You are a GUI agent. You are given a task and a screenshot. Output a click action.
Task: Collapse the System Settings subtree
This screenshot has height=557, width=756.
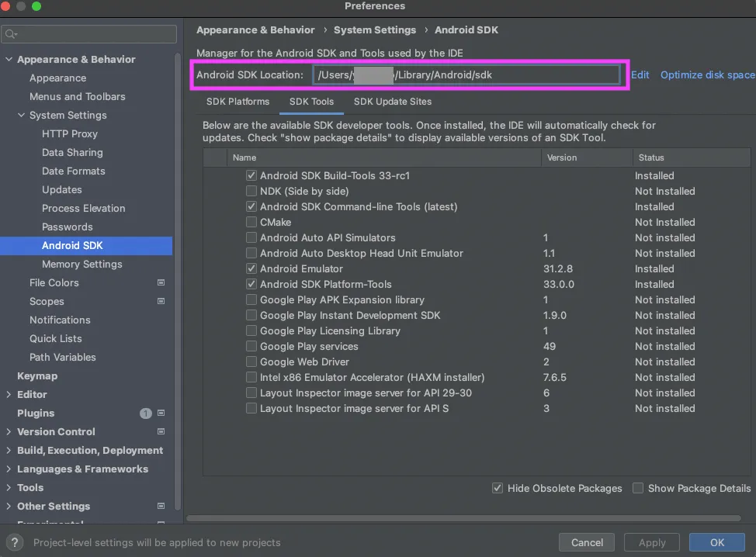tap(21, 115)
